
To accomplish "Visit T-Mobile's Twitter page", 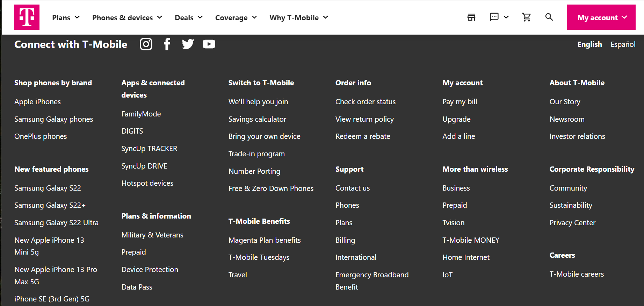I will tap(188, 44).
